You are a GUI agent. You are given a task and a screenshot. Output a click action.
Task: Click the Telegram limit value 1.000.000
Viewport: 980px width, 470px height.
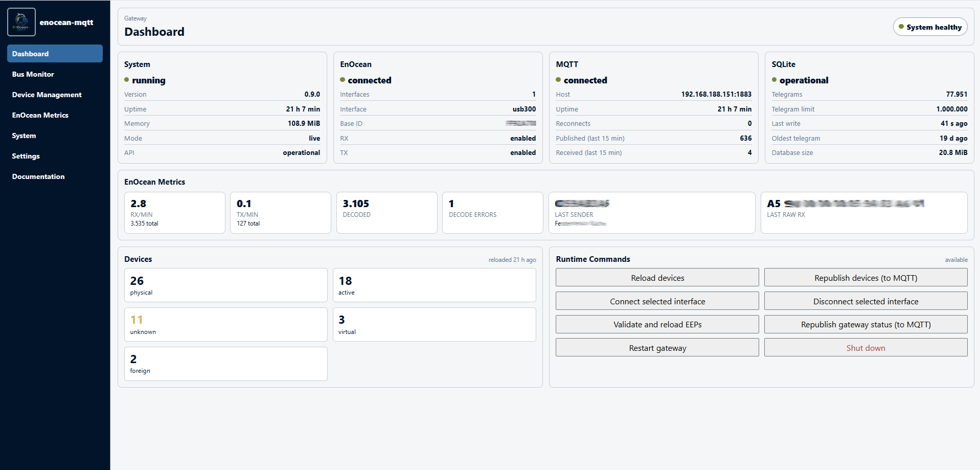952,109
